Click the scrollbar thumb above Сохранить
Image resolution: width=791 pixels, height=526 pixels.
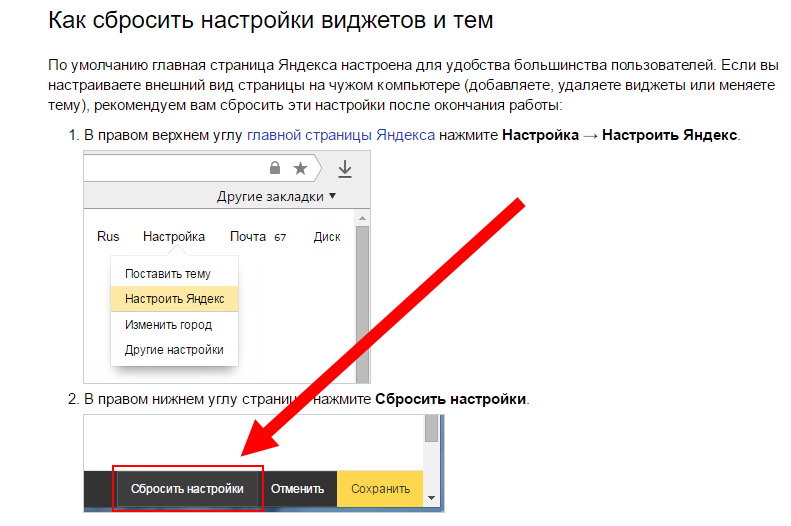click(x=432, y=428)
